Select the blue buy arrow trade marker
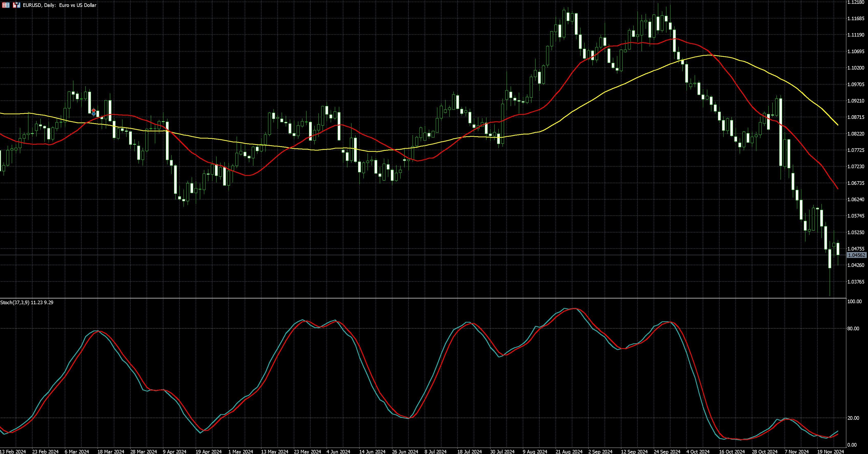Image resolution: width=868 pixels, height=454 pixels. tap(94, 114)
